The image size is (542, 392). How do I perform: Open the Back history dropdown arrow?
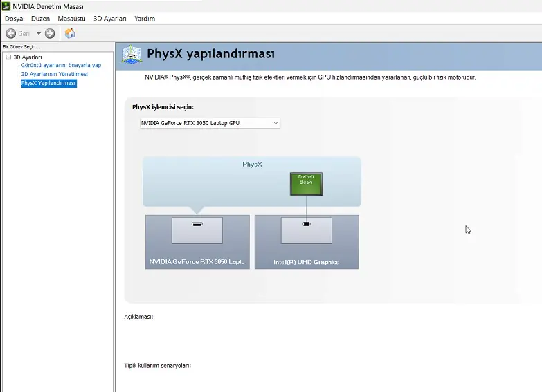39,33
